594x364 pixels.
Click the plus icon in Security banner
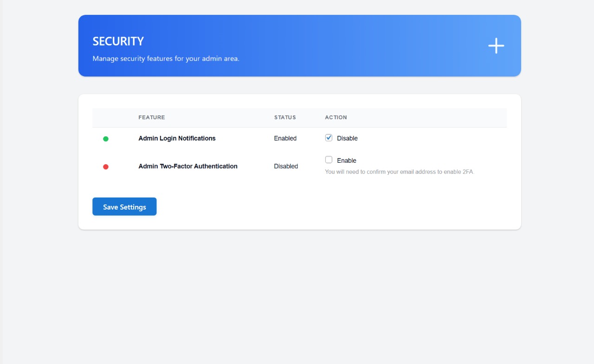coord(496,45)
